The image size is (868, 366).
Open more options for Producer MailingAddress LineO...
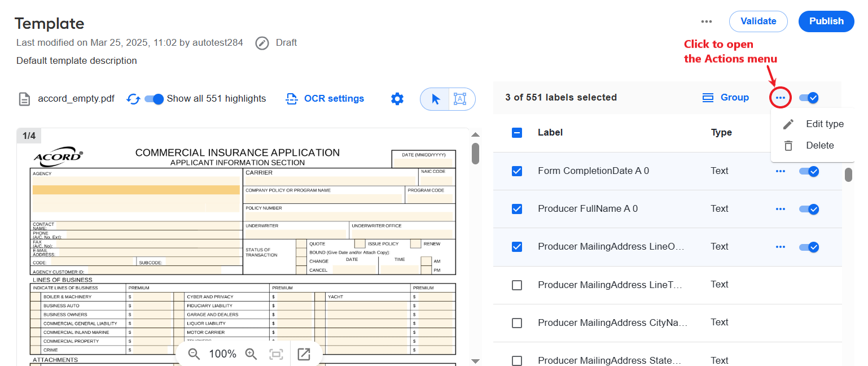[x=781, y=247]
